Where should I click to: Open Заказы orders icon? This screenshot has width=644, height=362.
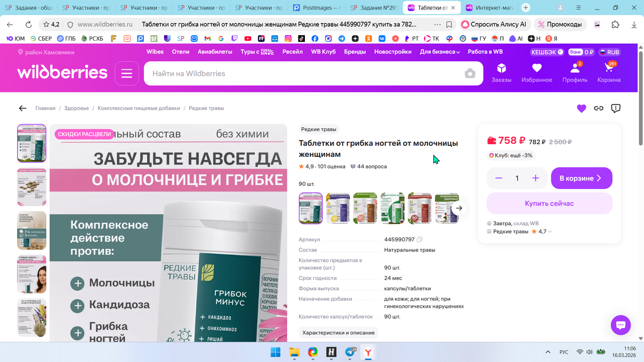[501, 73]
